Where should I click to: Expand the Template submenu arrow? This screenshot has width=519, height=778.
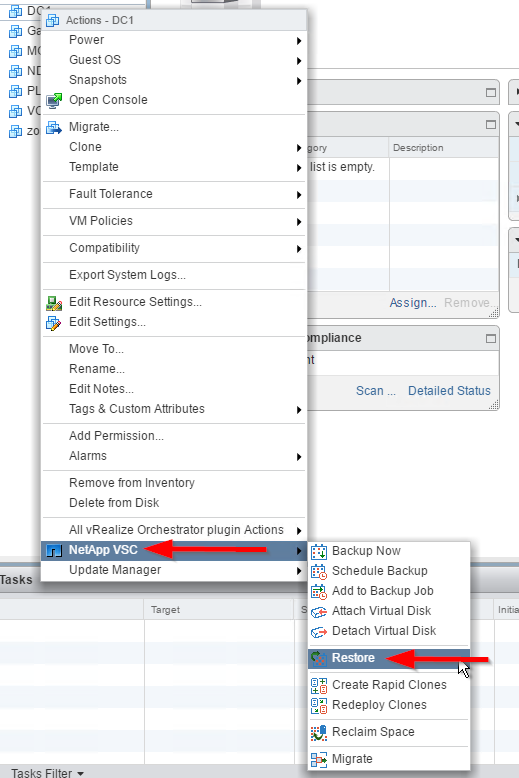click(x=299, y=168)
